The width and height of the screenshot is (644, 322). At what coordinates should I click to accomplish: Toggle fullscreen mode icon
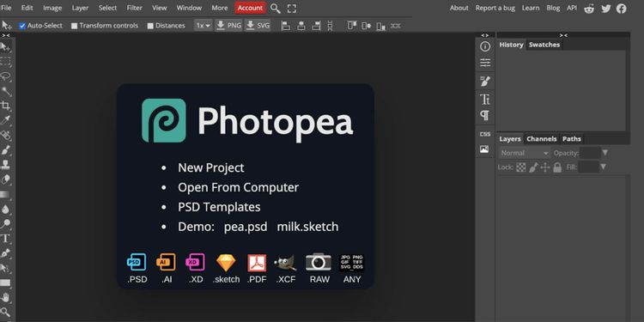pyautogui.click(x=292, y=9)
